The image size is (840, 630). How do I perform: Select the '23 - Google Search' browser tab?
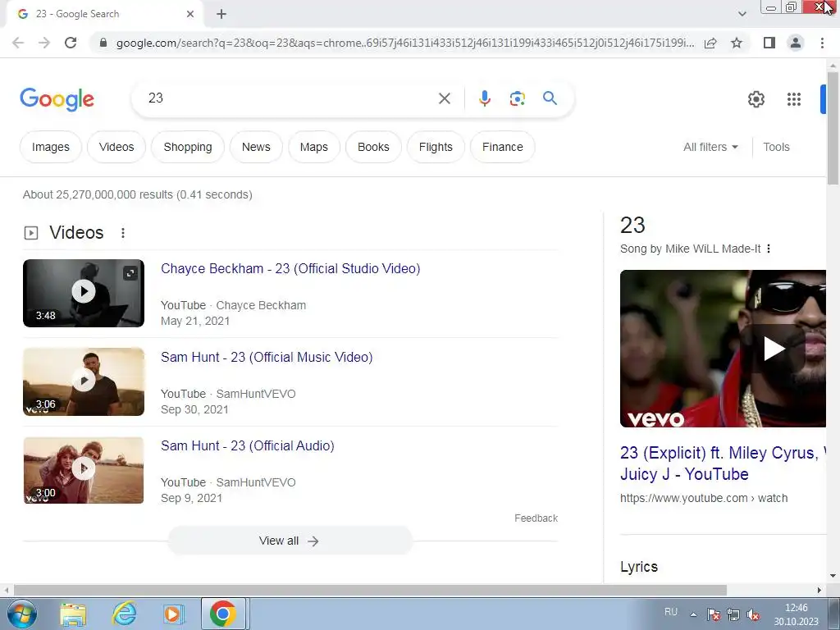tap(104, 14)
